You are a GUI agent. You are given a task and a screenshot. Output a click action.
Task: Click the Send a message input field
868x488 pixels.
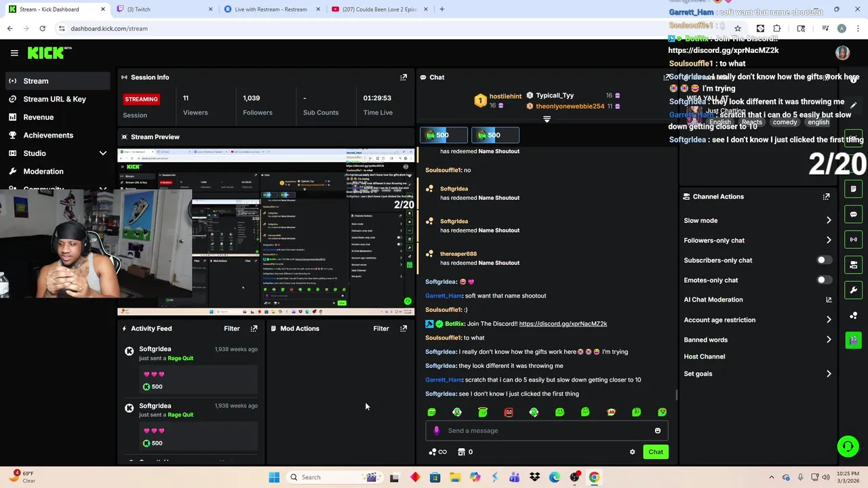tap(547, 430)
